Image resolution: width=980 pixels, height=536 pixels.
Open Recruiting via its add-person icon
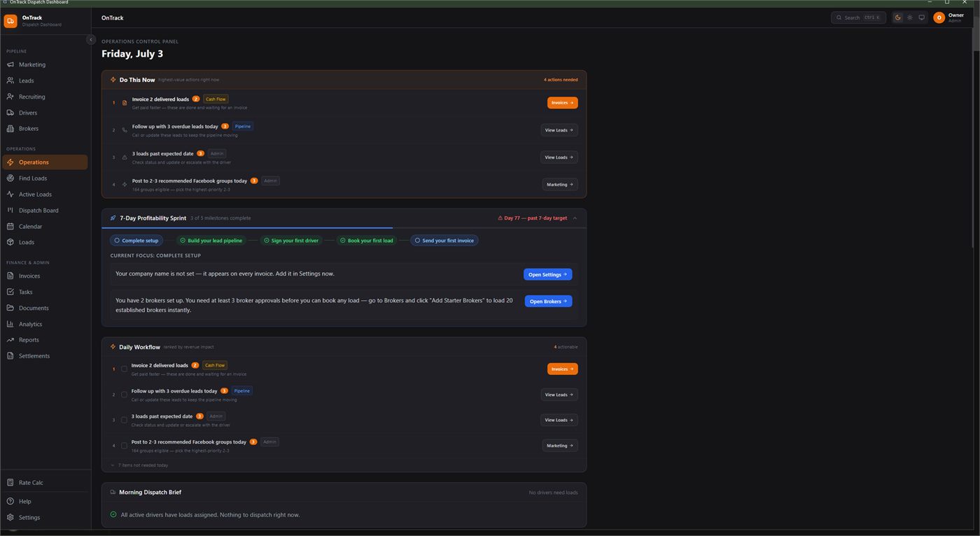(x=10, y=97)
